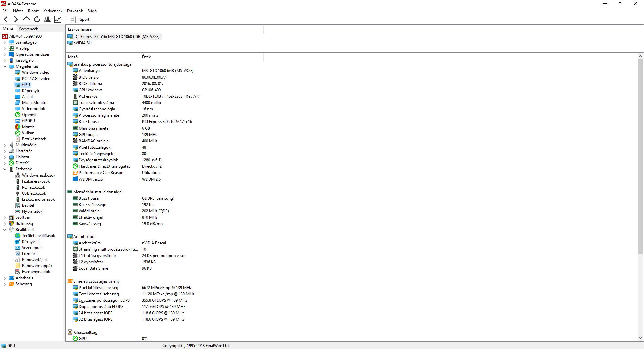The width and height of the screenshot is (644, 349).
Task: Click the AIDA64 v5.99.4900 root node
Action: coord(22,36)
